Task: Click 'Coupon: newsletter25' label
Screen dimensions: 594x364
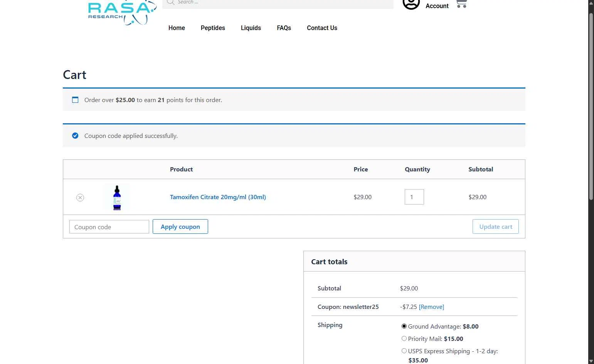Action: tap(348, 307)
